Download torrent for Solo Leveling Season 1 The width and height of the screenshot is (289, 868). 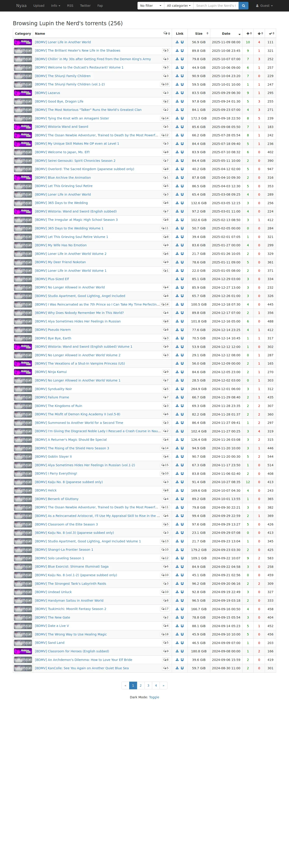[x=177, y=558]
